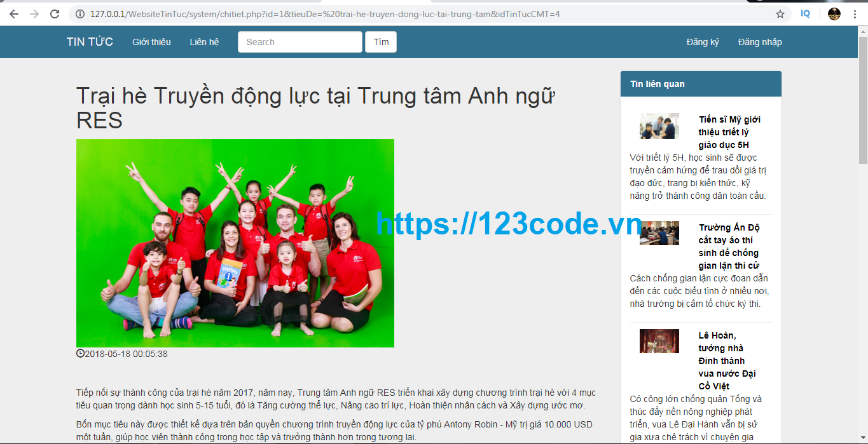
Task: Go to TIN TỨC home brand
Action: [x=90, y=42]
